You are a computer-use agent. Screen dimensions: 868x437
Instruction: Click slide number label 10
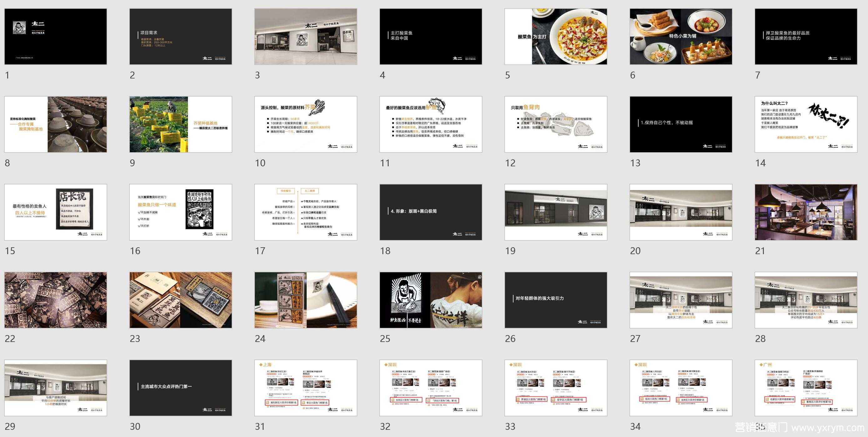(x=260, y=163)
